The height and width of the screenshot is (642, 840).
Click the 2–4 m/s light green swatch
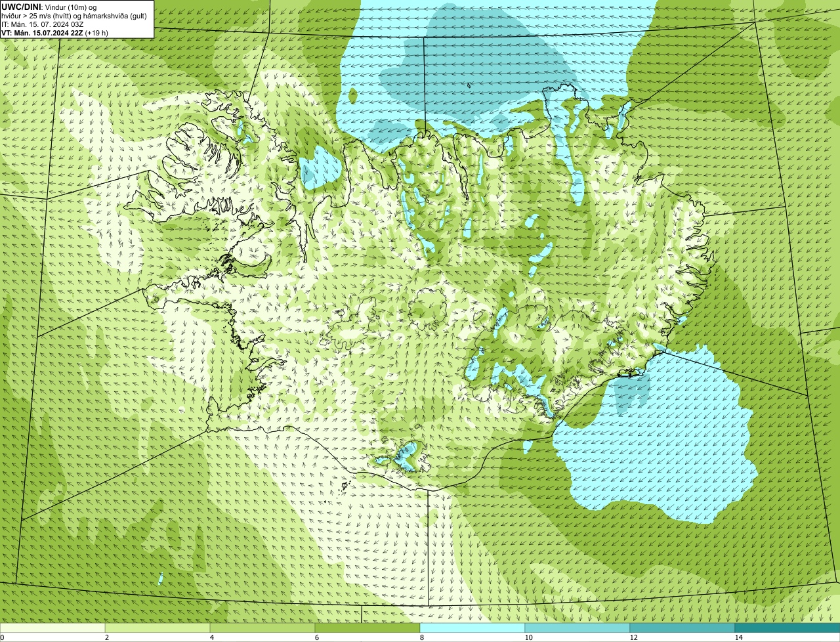(157, 628)
